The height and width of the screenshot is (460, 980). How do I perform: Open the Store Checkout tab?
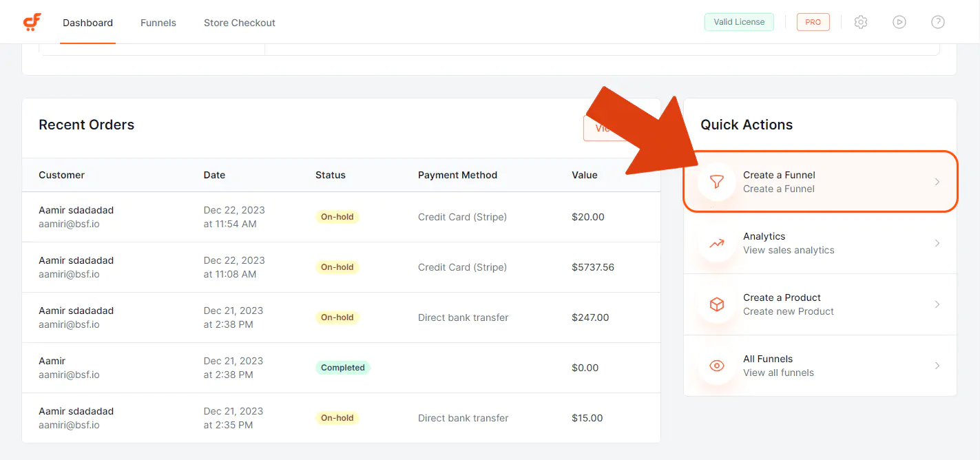[x=239, y=23]
